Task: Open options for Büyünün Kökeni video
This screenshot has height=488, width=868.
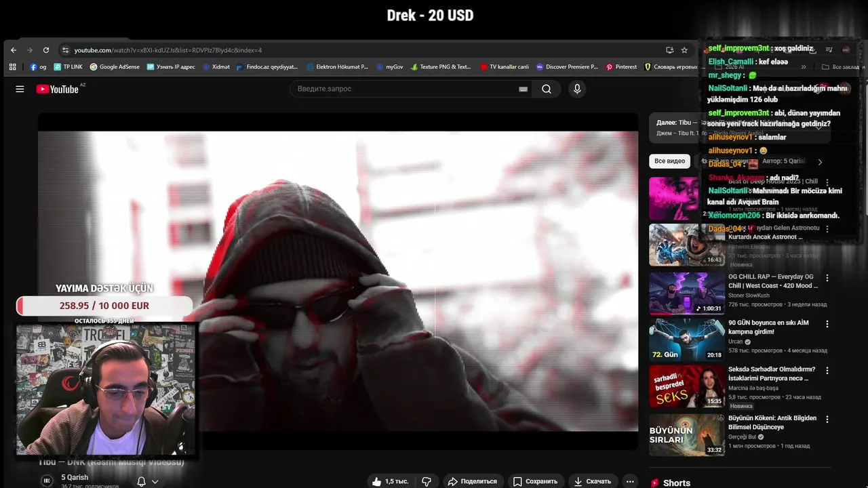Action: click(827, 419)
